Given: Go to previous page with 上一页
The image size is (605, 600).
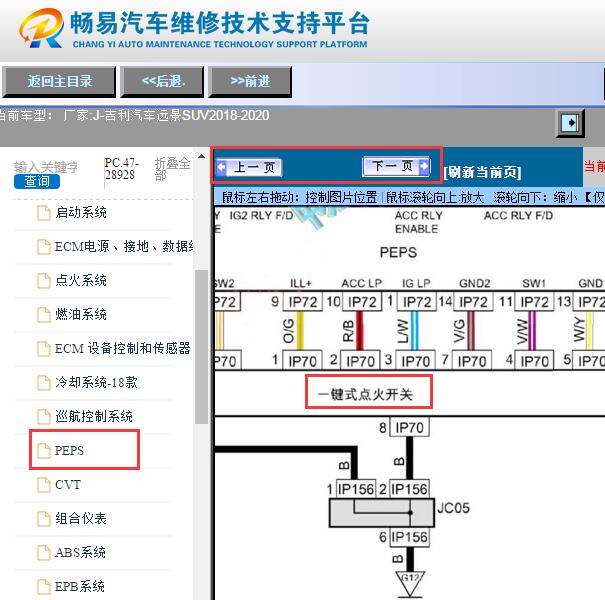Looking at the screenshot, I should click(x=249, y=167).
